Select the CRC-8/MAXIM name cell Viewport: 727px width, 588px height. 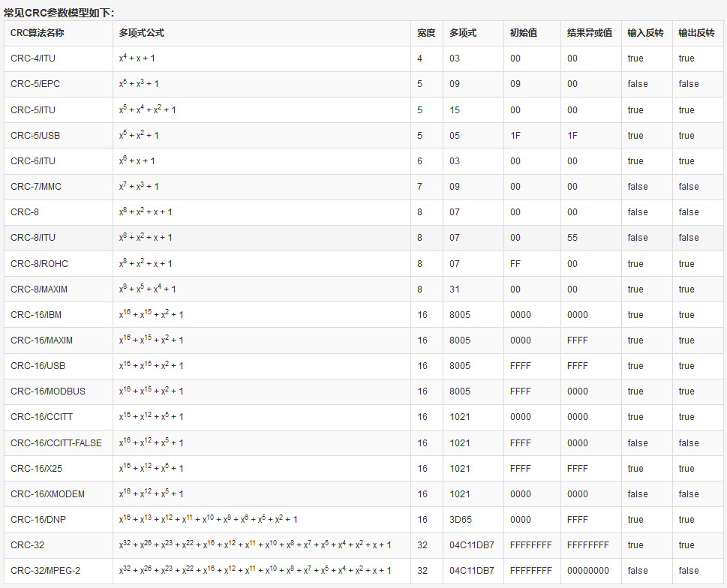[x=39, y=289]
